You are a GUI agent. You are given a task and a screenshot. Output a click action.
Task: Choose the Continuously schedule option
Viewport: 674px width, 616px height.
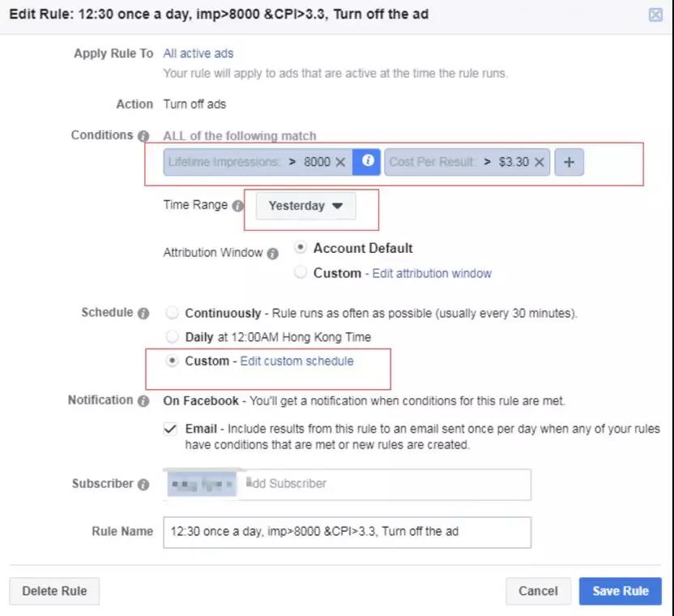(172, 313)
